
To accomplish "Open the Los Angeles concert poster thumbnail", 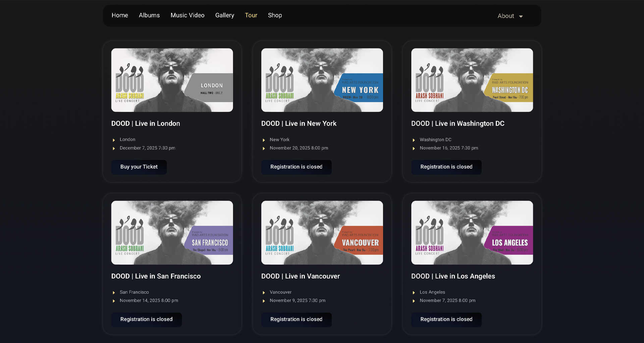I will (472, 233).
